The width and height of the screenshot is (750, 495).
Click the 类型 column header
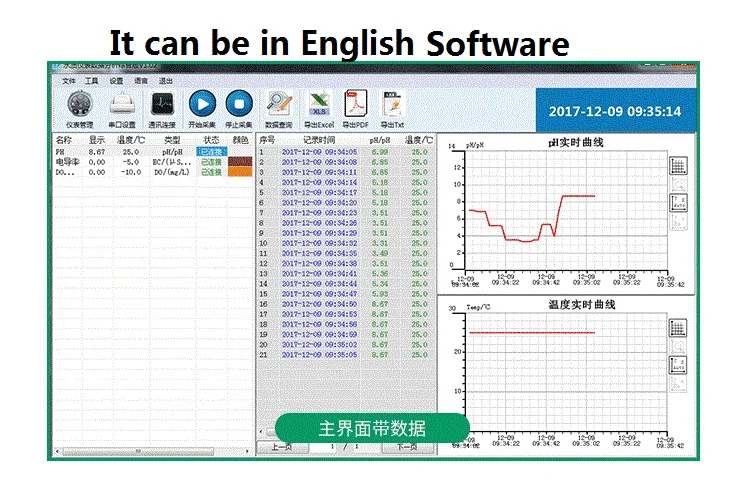click(172, 140)
